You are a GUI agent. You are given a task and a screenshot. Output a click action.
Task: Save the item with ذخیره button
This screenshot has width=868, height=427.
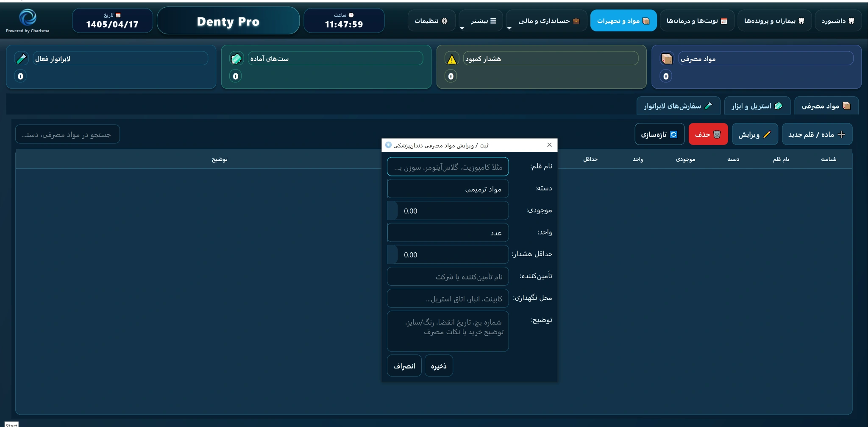click(x=439, y=366)
